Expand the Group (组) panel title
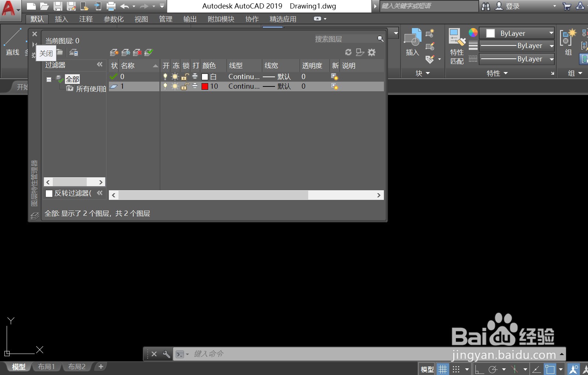Image resolution: width=588 pixels, height=375 pixels. pos(575,73)
